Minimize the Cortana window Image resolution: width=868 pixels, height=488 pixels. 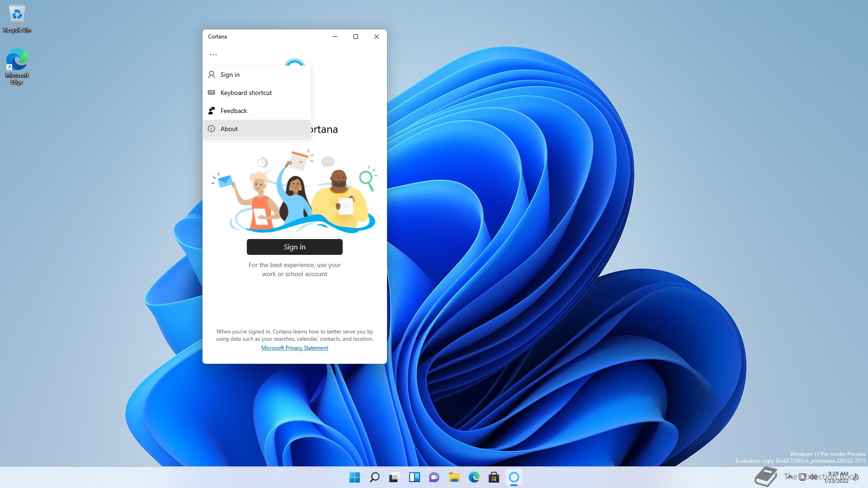point(335,37)
